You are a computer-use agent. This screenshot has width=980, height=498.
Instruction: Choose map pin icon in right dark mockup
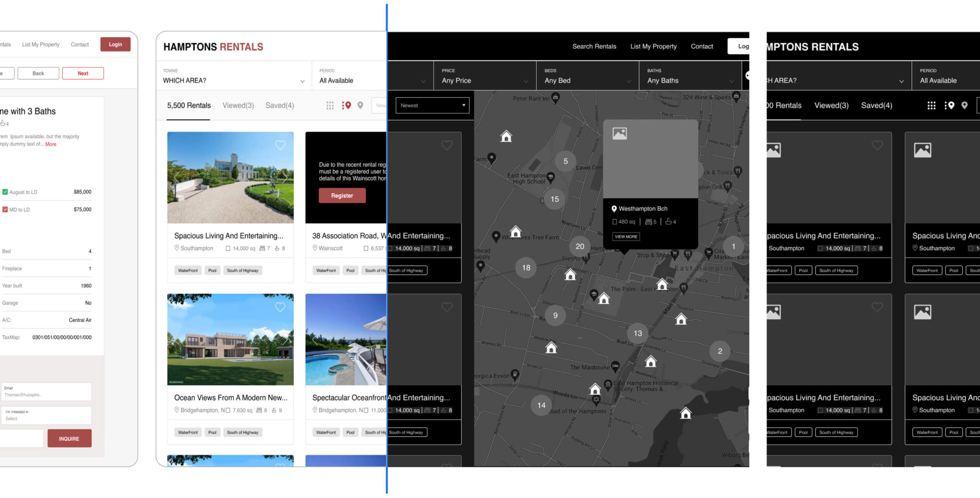click(964, 106)
